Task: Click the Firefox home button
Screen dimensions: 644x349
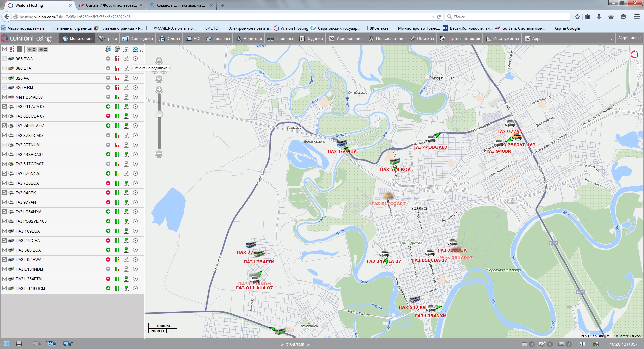Action: coord(611,17)
